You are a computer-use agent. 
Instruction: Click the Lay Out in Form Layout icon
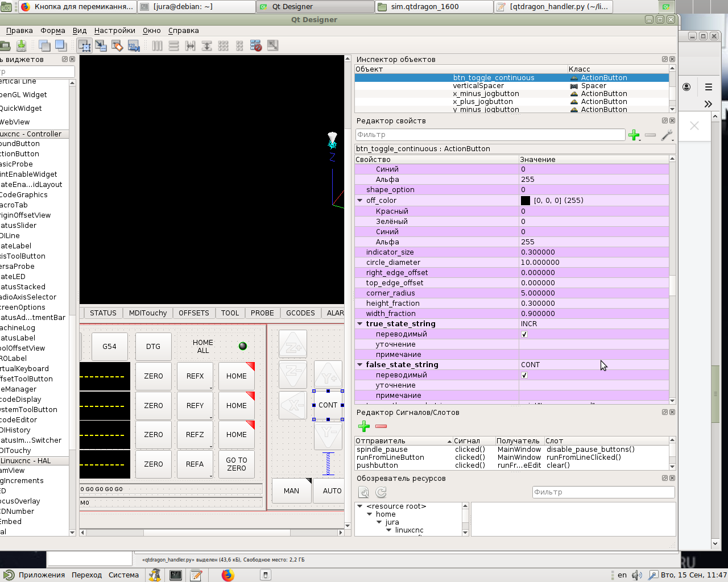pyautogui.click(x=239, y=45)
